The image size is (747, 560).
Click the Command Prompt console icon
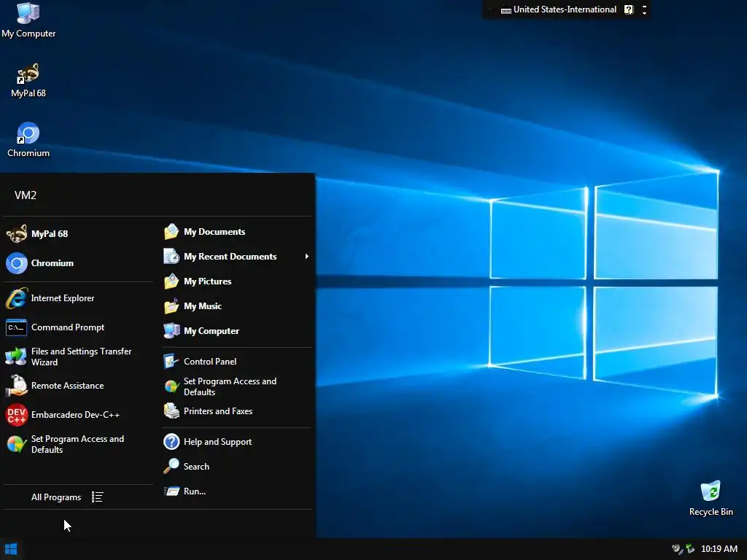[16, 327]
